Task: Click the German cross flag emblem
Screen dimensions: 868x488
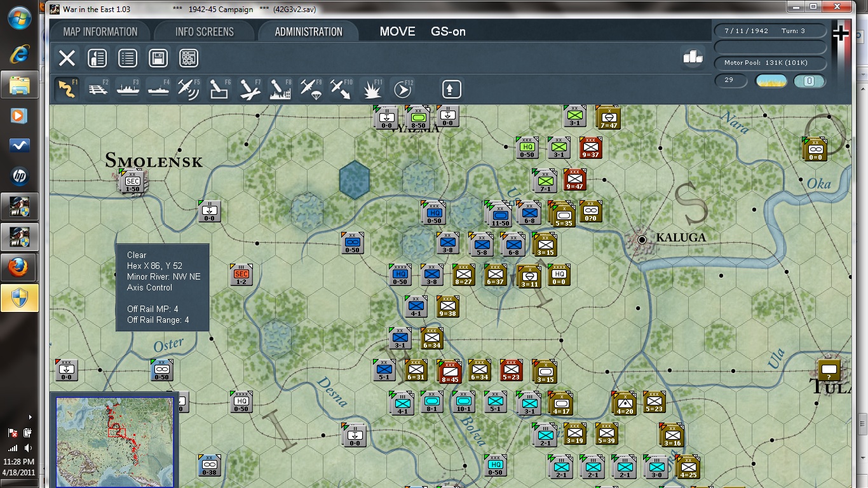Action: click(x=841, y=33)
